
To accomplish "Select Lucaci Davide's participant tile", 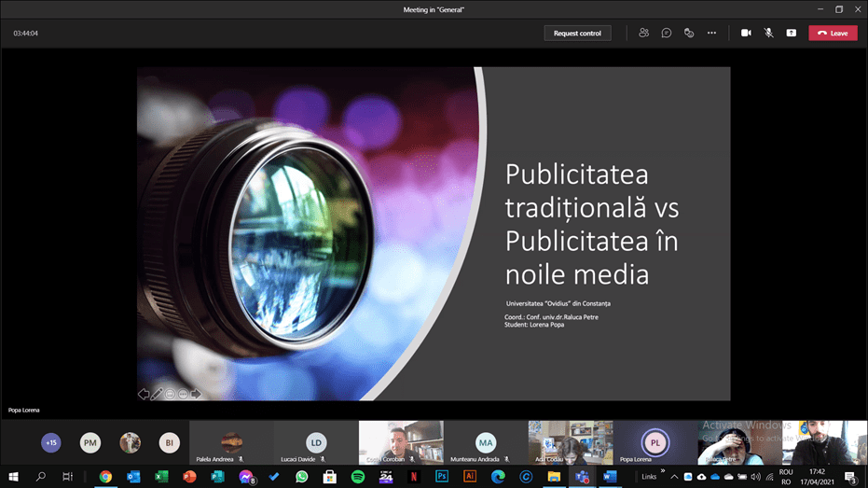I will coord(316,442).
